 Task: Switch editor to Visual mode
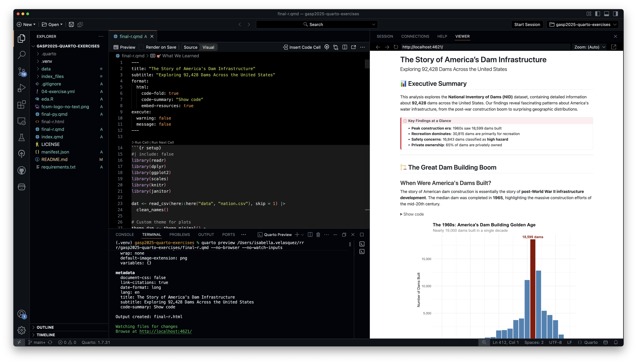coord(208,47)
